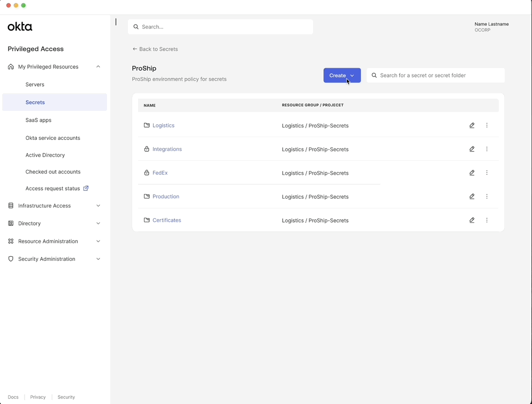
Task: Open the Certificates folder link
Action: pyautogui.click(x=166, y=220)
